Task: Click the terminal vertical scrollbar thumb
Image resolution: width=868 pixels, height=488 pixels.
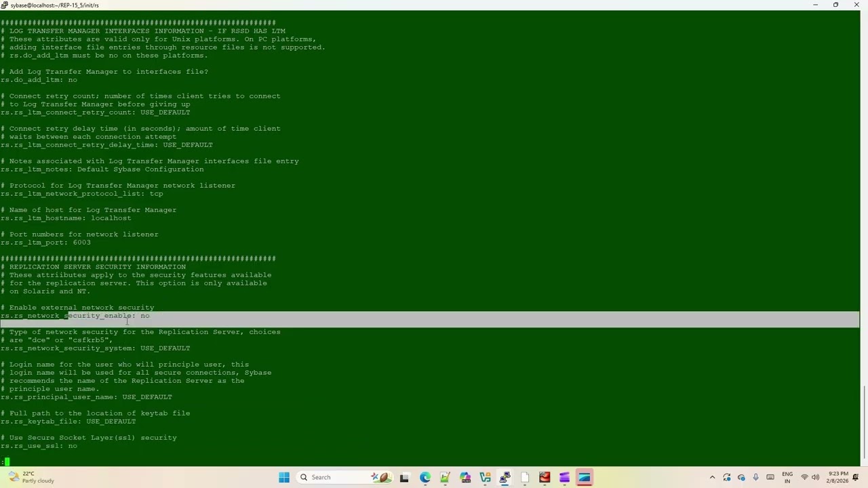Action: [x=864, y=423]
